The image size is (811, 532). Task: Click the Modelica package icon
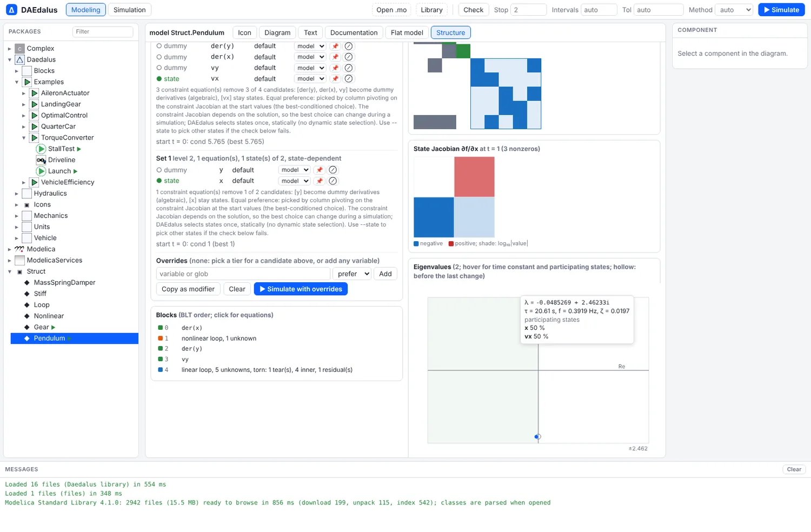(19, 249)
